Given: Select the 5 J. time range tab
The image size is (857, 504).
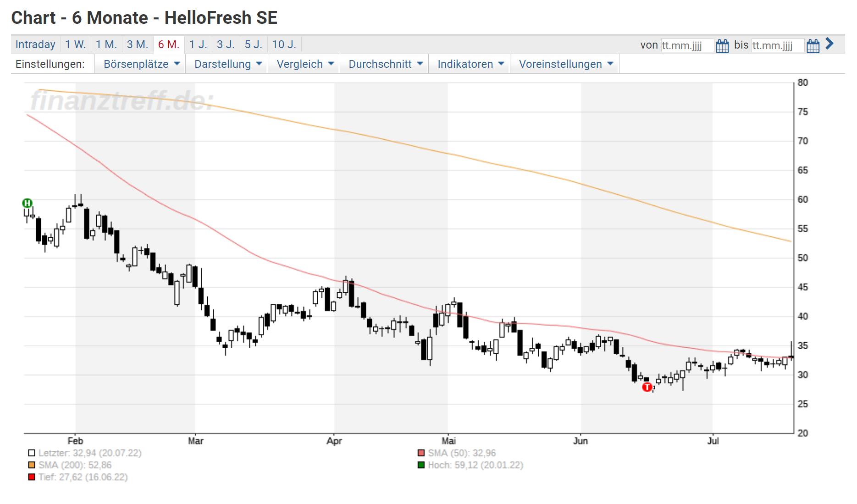Looking at the screenshot, I should pyautogui.click(x=253, y=44).
